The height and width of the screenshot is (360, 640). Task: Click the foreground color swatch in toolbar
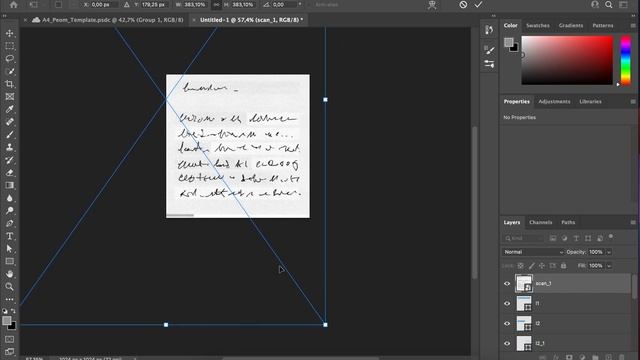coord(7,321)
